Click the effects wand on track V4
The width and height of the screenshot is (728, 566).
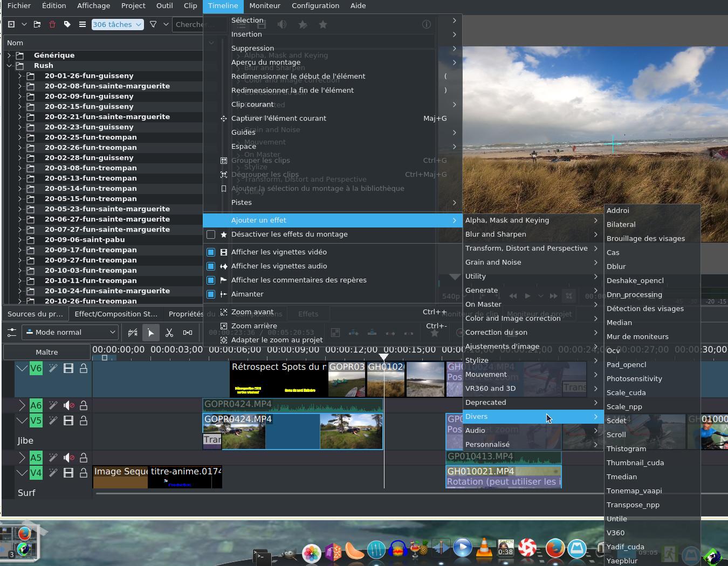pos(53,473)
